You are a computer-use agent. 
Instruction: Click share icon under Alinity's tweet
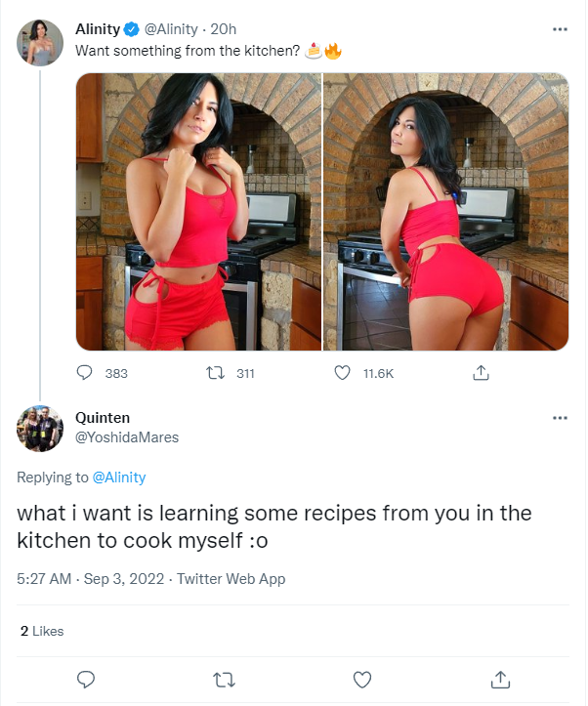click(481, 373)
